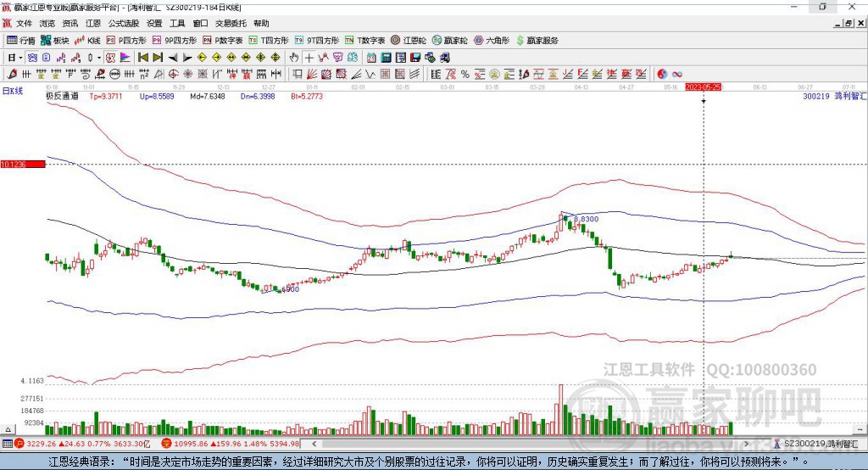Open the 六角形 hexagon tool
Image resolution: width=868 pixels, height=470 pixels.
click(x=492, y=41)
